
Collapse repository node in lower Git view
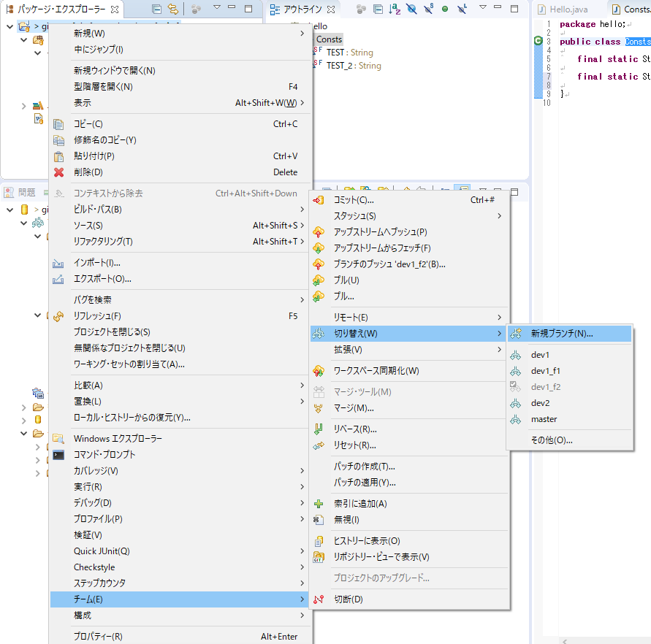(10, 210)
